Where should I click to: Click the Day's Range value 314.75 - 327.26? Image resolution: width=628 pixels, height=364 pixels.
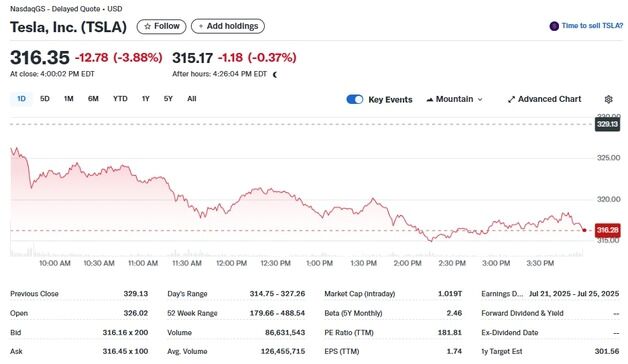pyautogui.click(x=277, y=294)
